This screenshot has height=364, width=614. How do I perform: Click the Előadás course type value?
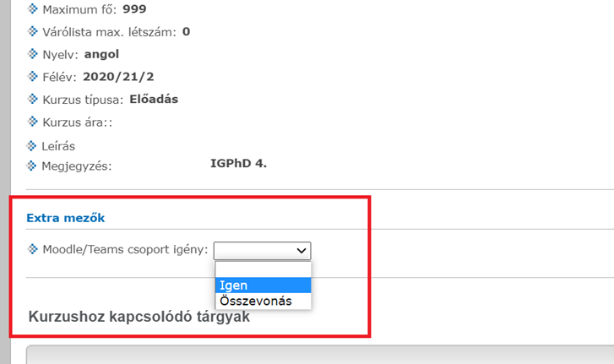(154, 99)
